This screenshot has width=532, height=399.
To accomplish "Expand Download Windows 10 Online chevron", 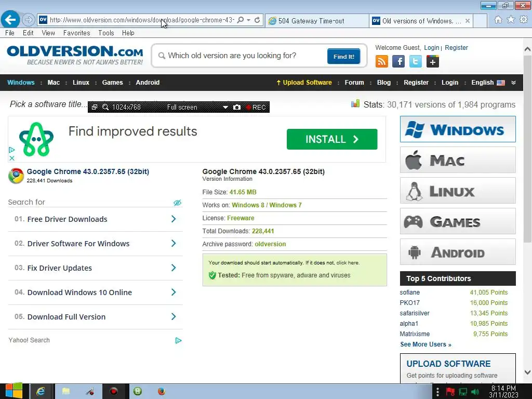I will pyautogui.click(x=174, y=292).
